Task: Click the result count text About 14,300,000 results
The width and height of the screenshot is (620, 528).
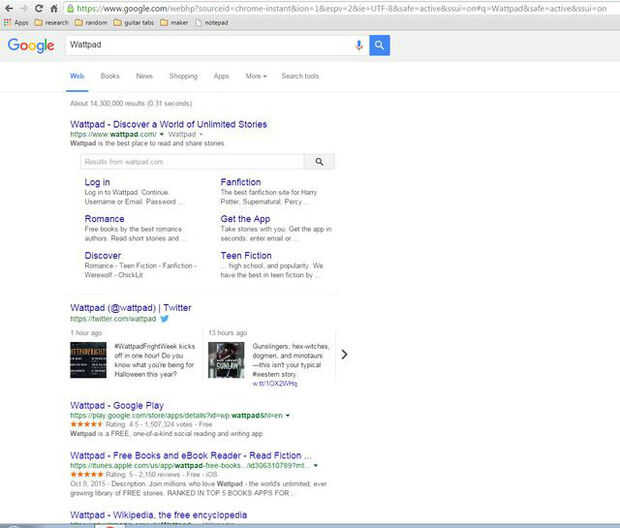Action: point(131,103)
